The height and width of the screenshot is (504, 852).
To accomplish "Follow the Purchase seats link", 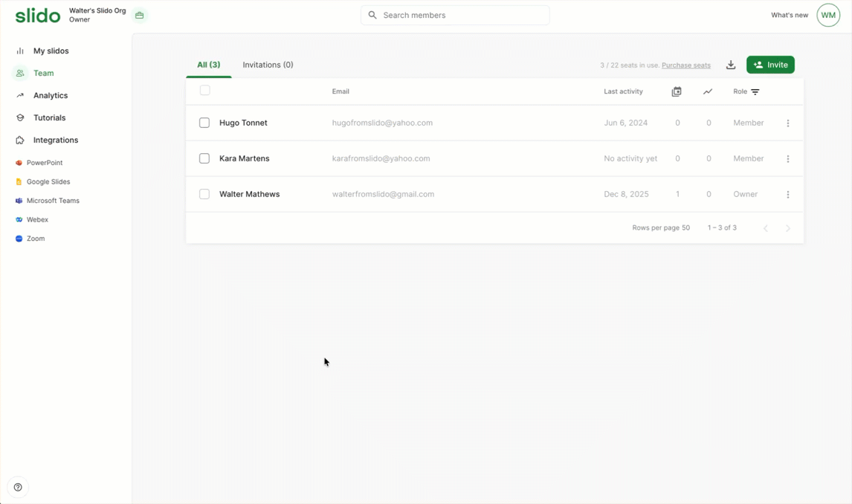I will point(685,65).
